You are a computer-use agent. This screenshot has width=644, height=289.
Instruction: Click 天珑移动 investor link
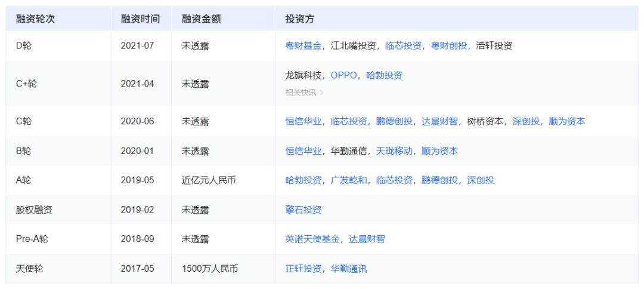coord(394,151)
